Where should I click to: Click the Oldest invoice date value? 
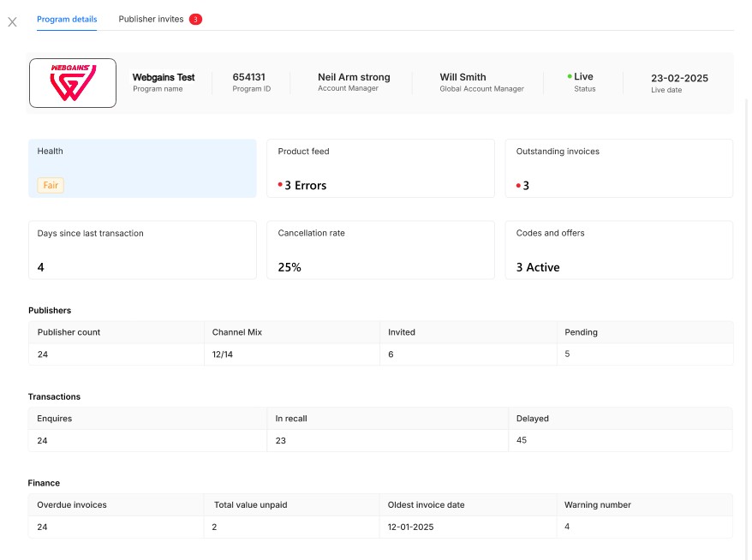tap(411, 527)
